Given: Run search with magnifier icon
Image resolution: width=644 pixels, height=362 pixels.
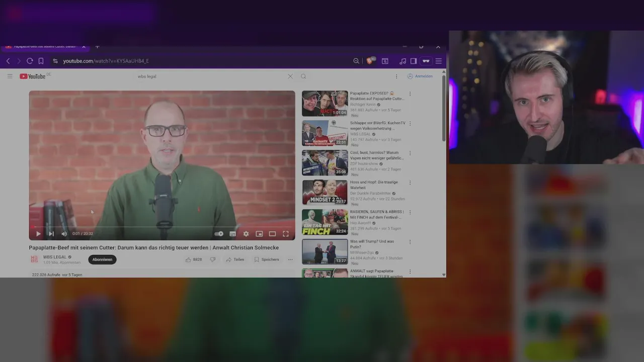Looking at the screenshot, I should (303, 76).
